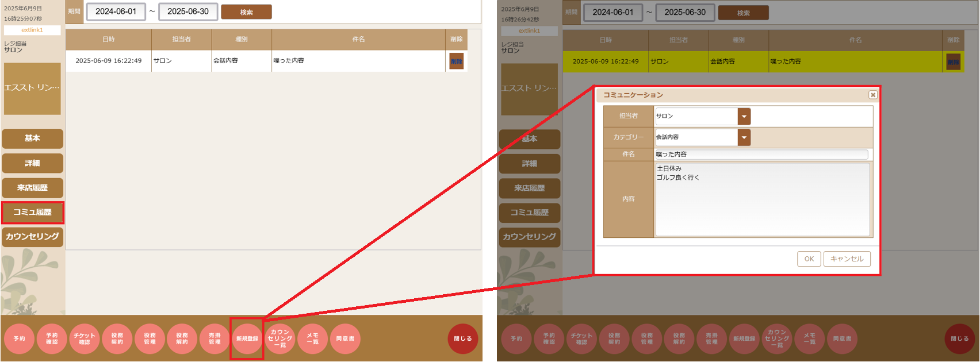
Task: Click 予約 button on dimmed right screen
Action: click(x=516, y=339)
